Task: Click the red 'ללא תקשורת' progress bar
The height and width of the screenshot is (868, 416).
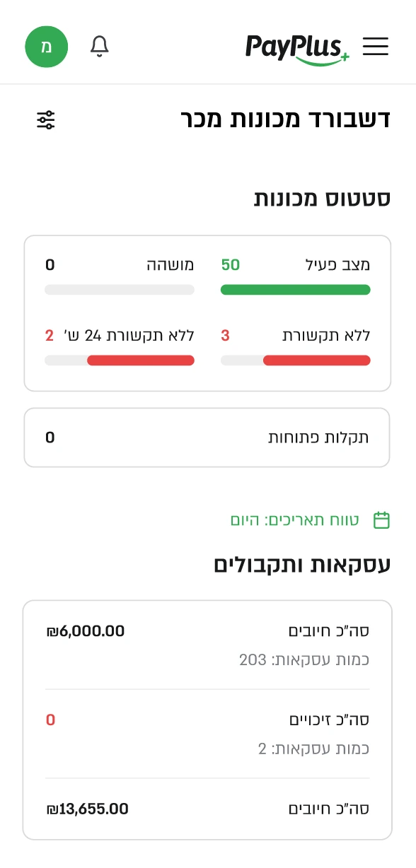Action: click(316, 360)
